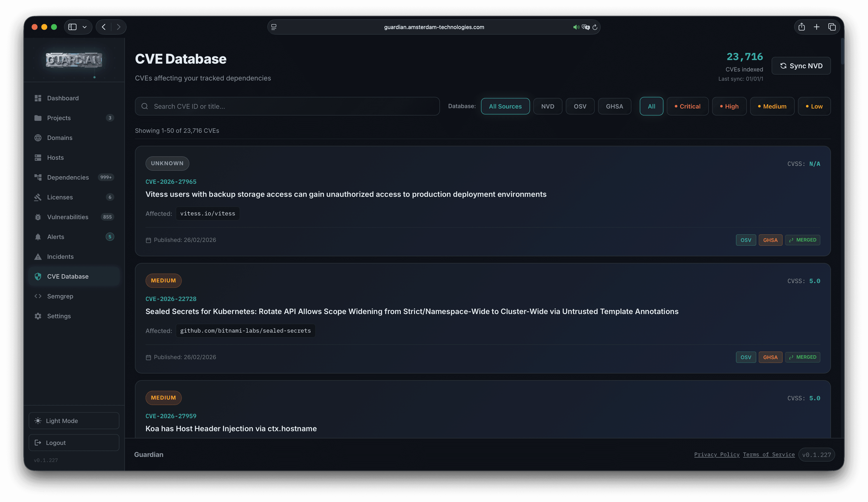Click the Hosts server icon
Viewport: 868px width, 502px height.
38,157
